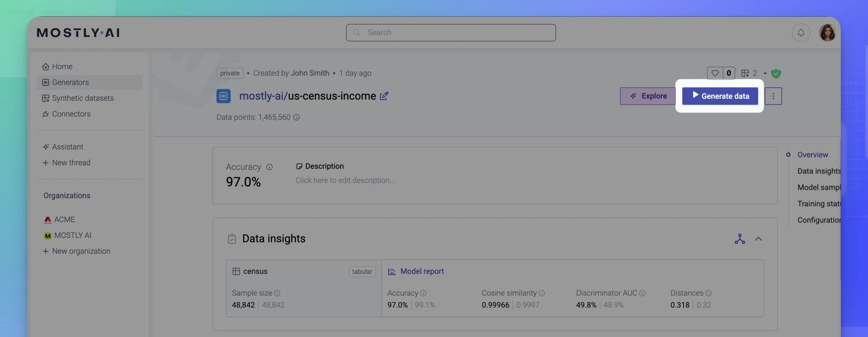Open Synthetic datasets in sidebar
Image resolution: width=868 pixels, height=337 pixels.
click(x=90, y=98)
